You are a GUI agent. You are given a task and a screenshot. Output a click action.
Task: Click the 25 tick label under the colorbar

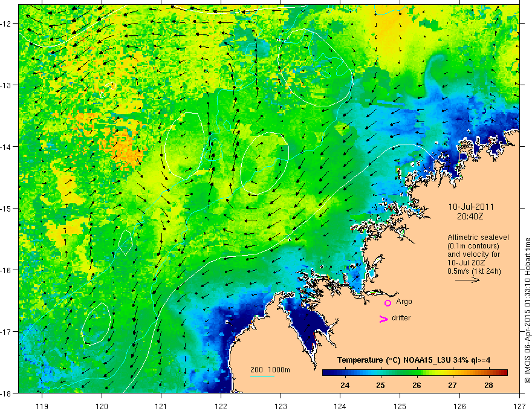381,385
